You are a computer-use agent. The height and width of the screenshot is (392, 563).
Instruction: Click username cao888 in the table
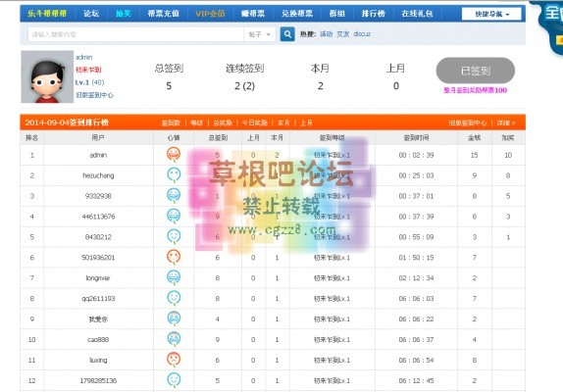98,339
